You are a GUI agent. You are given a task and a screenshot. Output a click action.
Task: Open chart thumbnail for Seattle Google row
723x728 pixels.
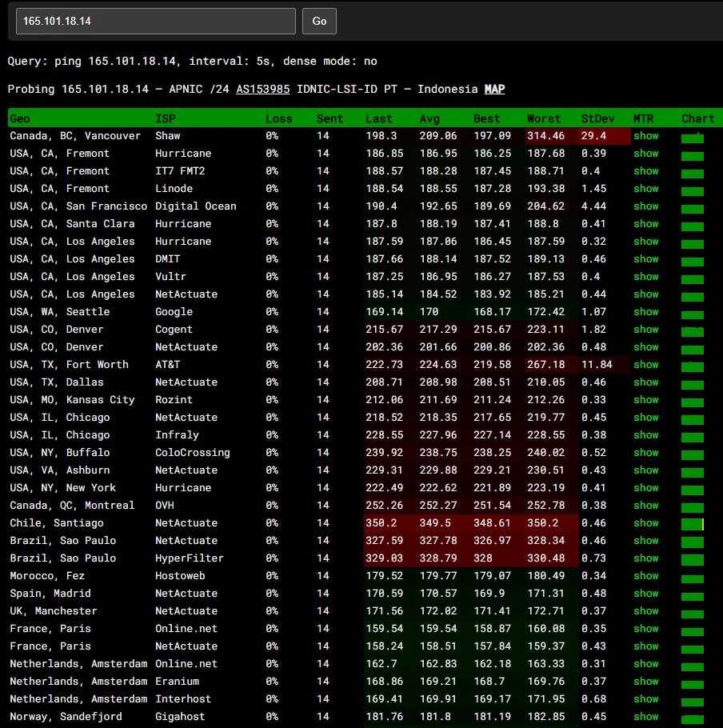pos(693,314)
